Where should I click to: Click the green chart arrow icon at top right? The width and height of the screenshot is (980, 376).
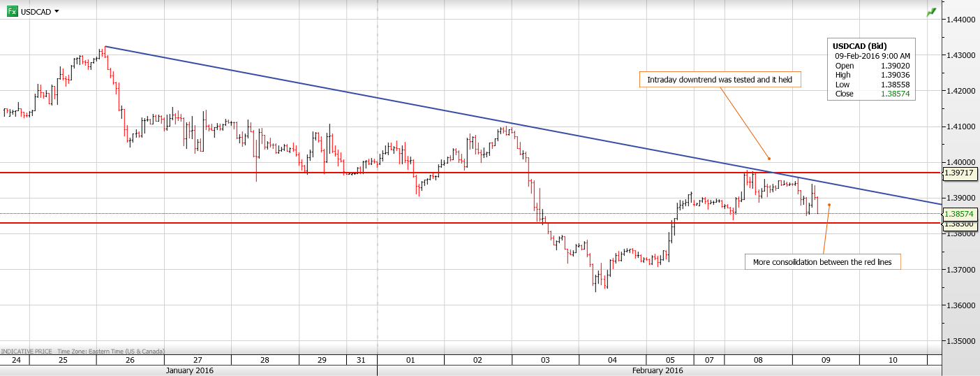tap(931, 12)
